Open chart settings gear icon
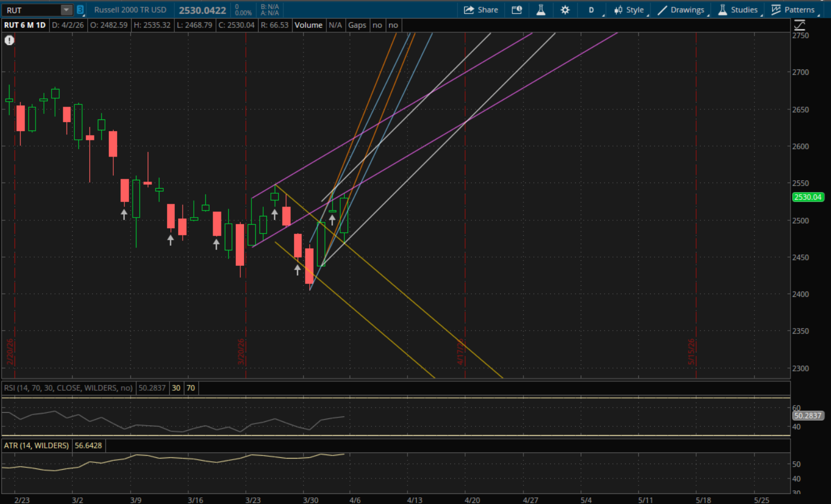This screenshot has height=504, width=831. coord(565,10)
